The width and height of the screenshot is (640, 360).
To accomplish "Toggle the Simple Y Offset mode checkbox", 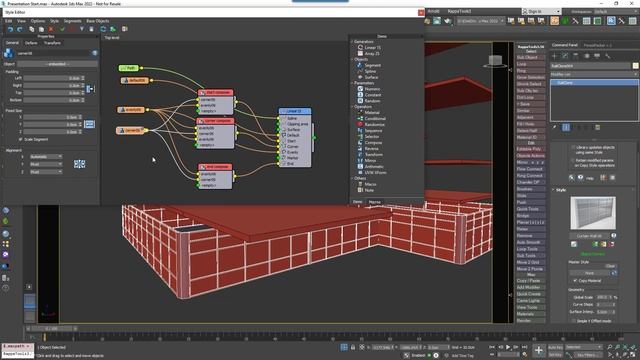I will (573, 321).
